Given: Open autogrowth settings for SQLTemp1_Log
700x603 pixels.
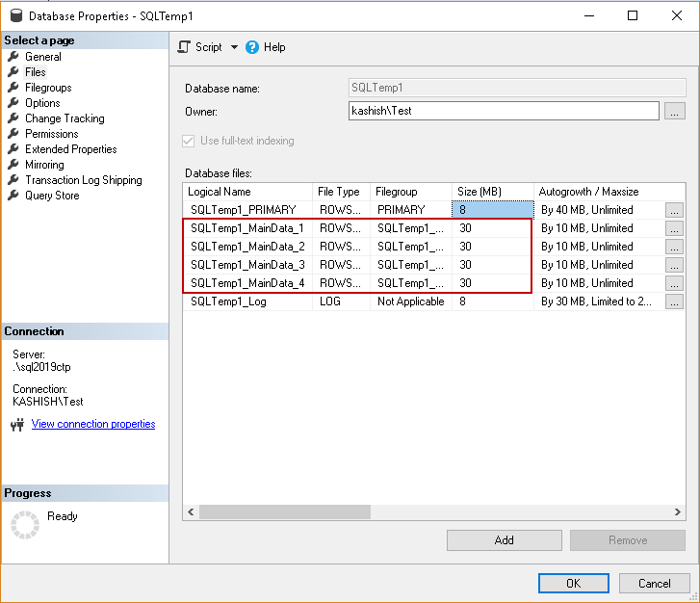Looking at the screenshot, I should pos(674,301).
